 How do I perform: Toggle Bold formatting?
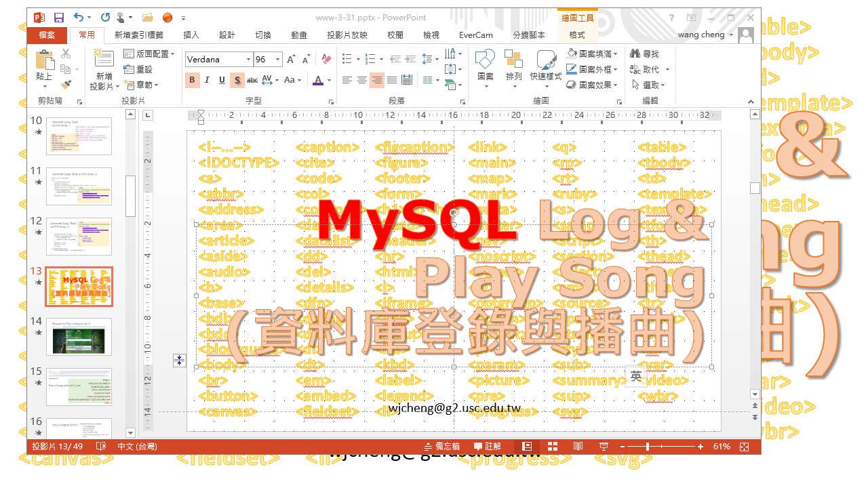point(192,80)
